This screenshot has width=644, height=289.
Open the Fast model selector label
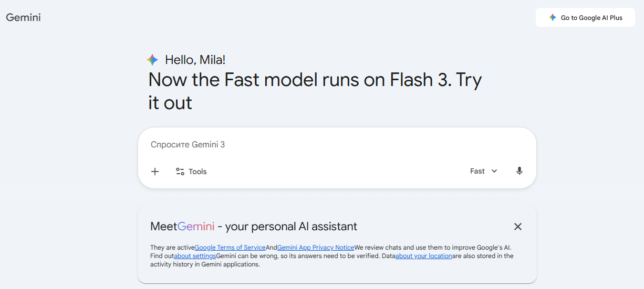point(477,171)
